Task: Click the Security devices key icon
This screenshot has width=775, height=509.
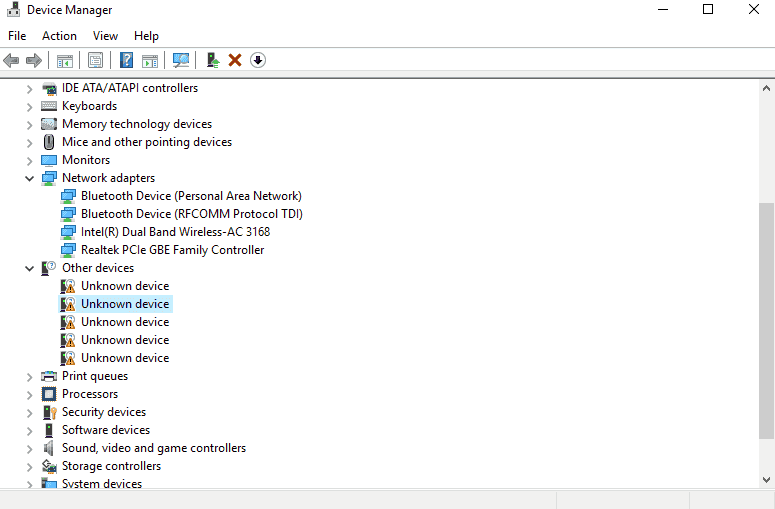Action: [x=49, y=412]
